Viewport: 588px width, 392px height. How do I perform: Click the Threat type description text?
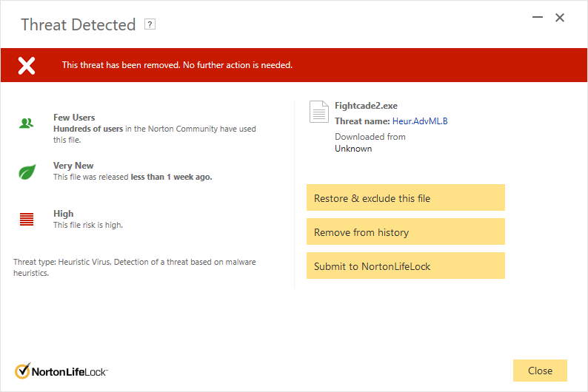pos(135,267)
